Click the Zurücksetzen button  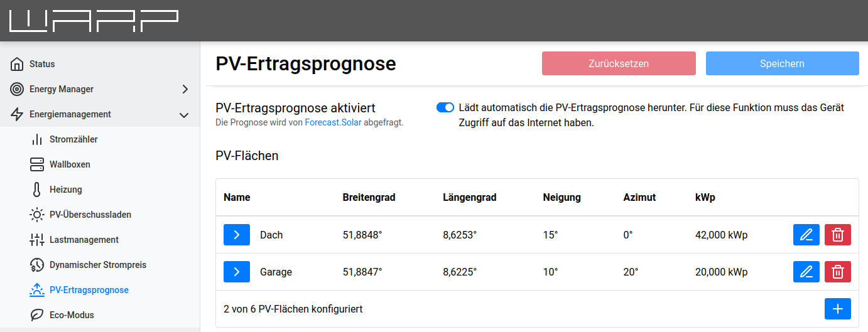(619, 63)
